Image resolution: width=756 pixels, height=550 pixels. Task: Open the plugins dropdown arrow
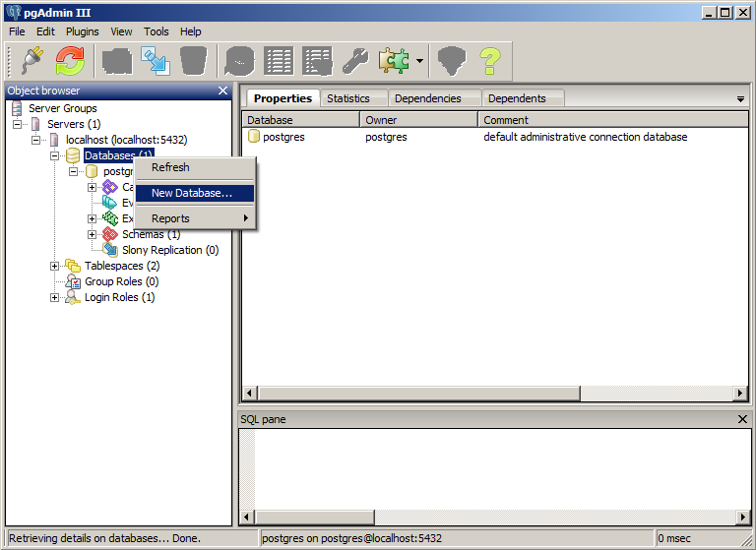tap(419, 61)
